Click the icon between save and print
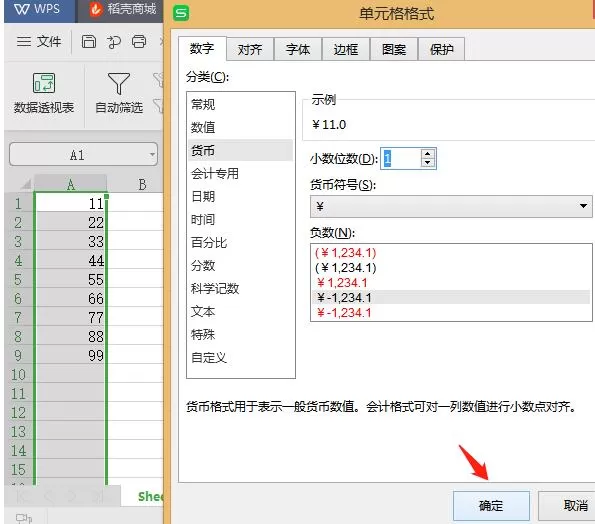595x524 pixels. [114, 41]
